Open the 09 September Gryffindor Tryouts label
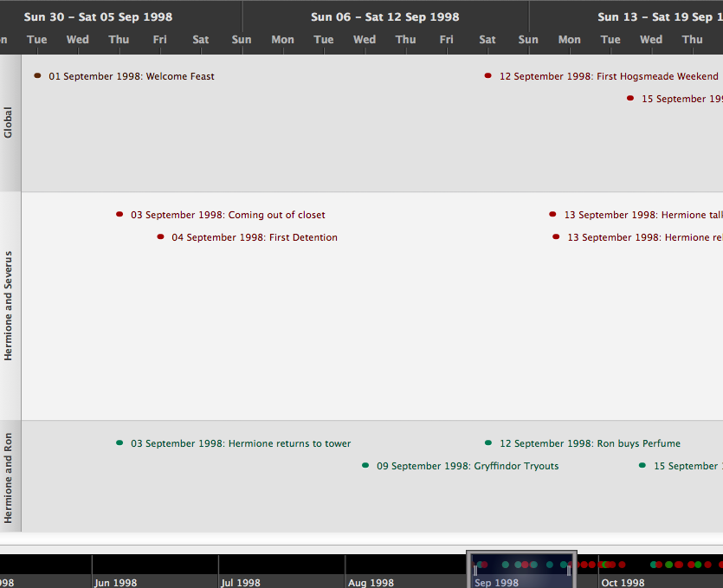Viewport: 723px width, 588px height. point(468,467)
